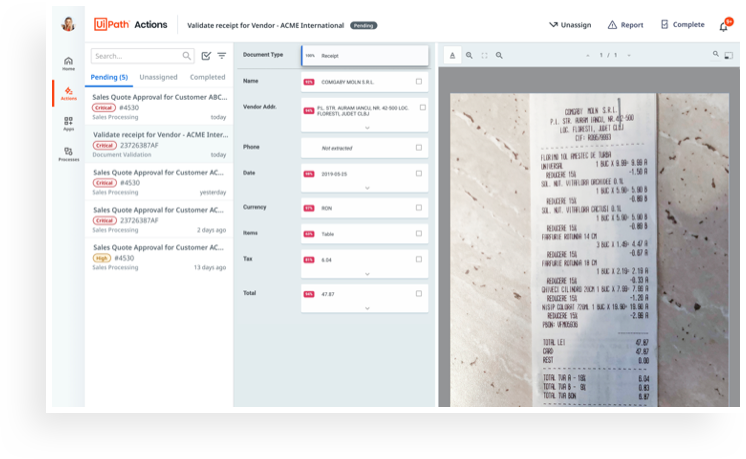Screen dimensions: 746x459
Task: Click the Report button
Action: pos(626,25)
